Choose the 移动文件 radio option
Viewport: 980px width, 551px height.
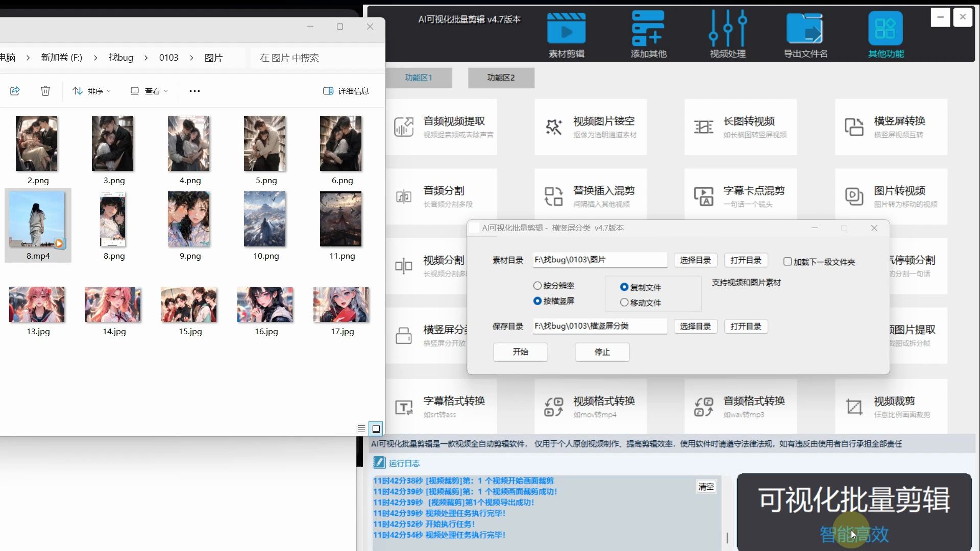click(x=624, y=303)
